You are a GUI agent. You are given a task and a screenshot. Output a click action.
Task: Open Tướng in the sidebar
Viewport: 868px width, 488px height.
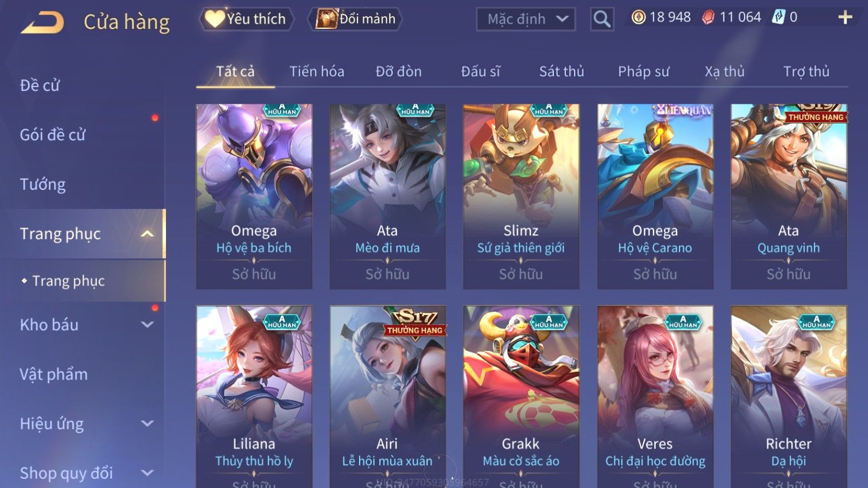click(x=43, y=185)
